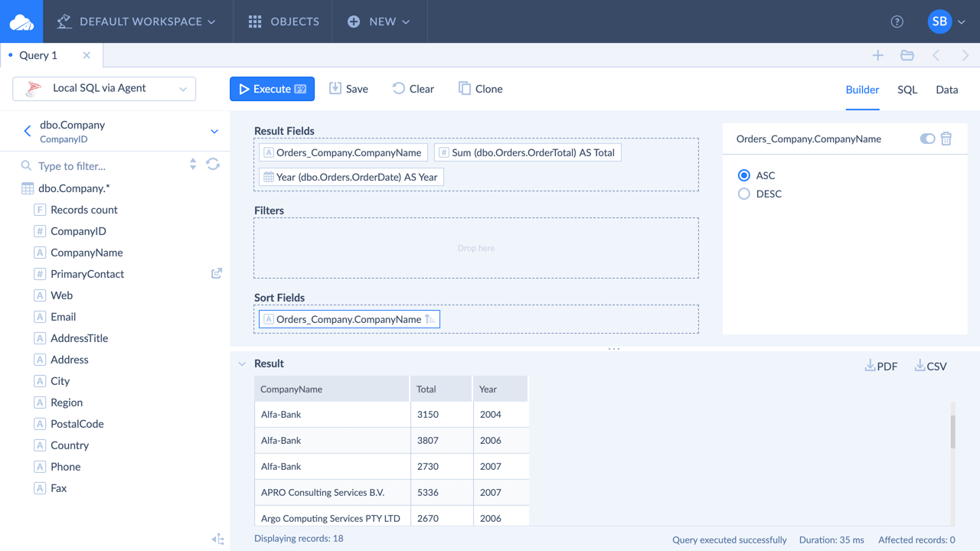Image resolution: width=980 pixels, height=551 pixels.
Task: Select the Email field
Action: 63,317
